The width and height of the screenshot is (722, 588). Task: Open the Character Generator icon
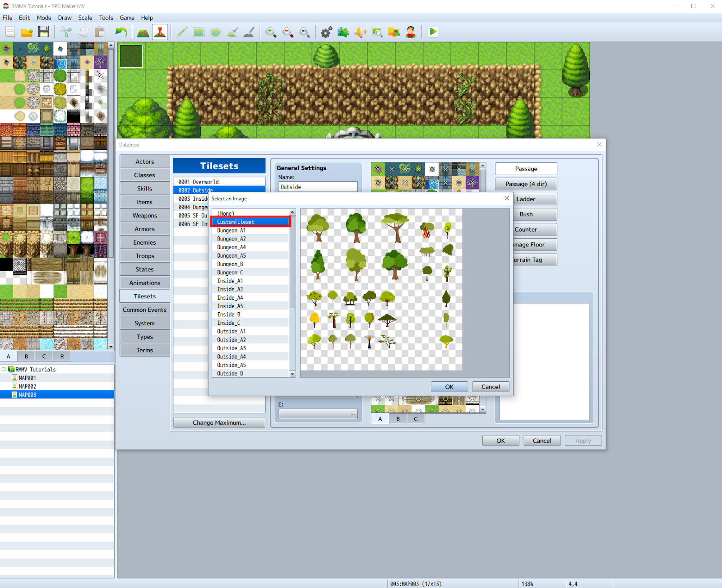[411, 32]
